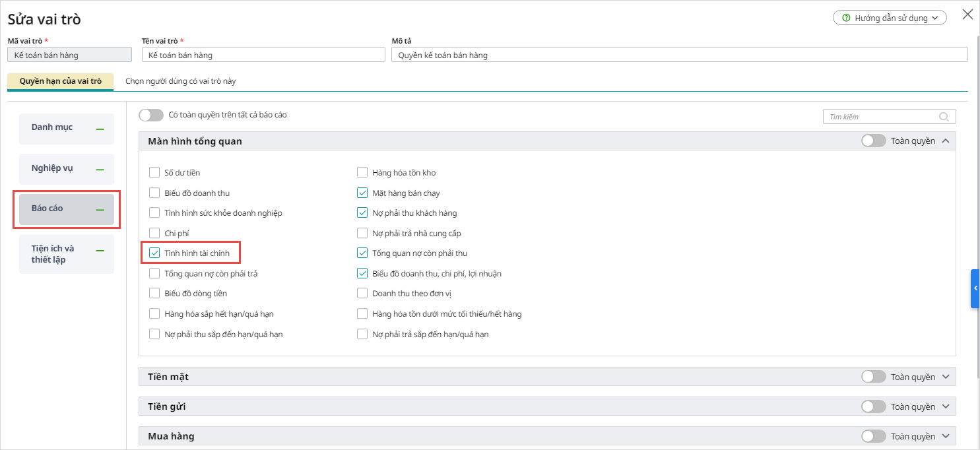Image resolution: width=980 pixels, height=450 pixels.
Task: Uncheck the Tình hình tài chính checkbox
Action: (x=154, y=253)
